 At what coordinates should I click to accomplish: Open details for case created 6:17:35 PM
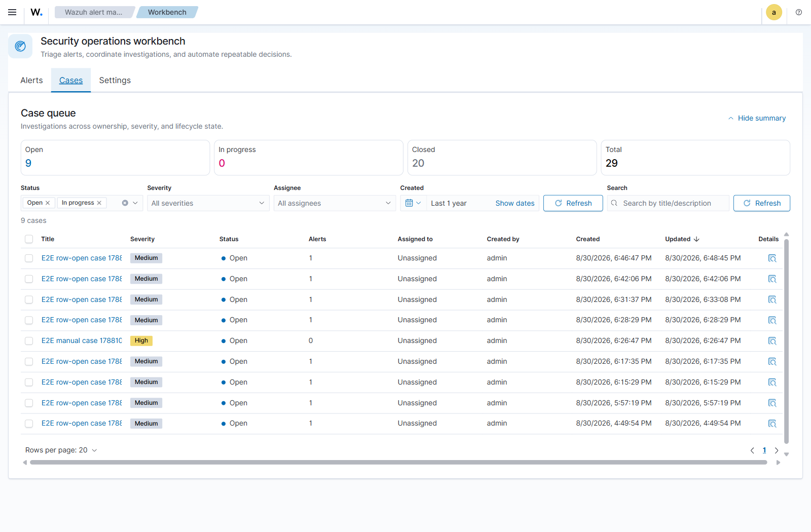coord(772,362)
